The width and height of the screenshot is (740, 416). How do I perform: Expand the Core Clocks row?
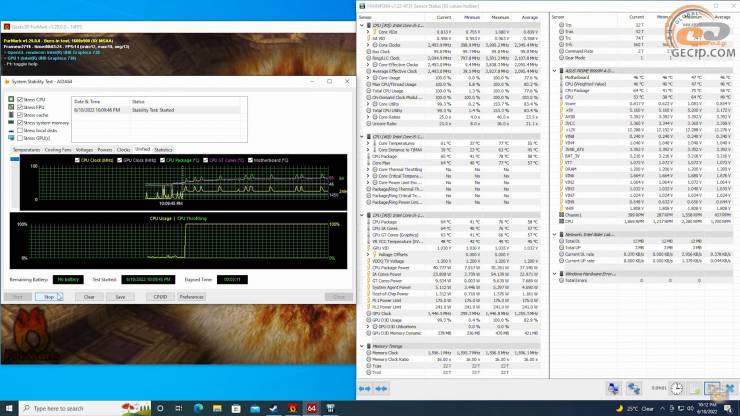pos(368,45)
